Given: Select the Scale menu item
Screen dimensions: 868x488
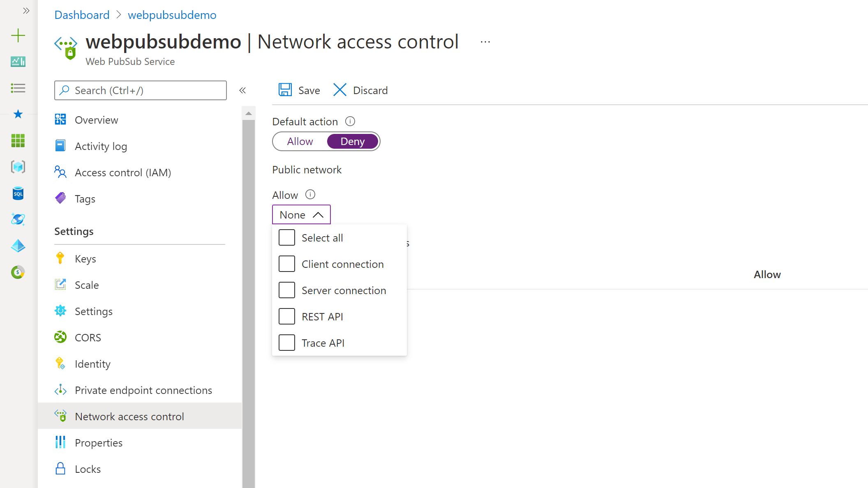Looking at the screenshot, I should point(86,285).
